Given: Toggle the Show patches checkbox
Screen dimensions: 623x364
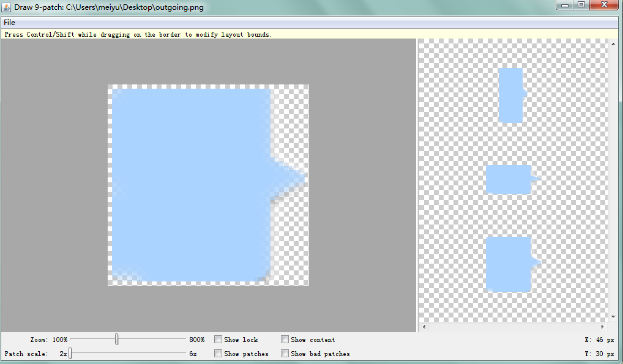Looking at the screenshot, I should pyautogui.click(x=218, y=353).
